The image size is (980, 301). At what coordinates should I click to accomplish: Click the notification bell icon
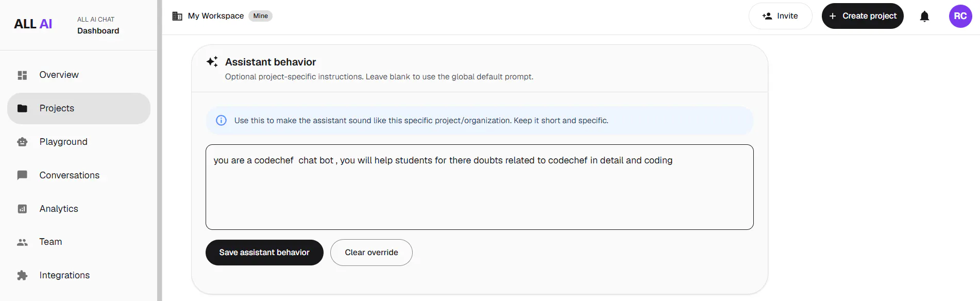(x=924, y=16)
